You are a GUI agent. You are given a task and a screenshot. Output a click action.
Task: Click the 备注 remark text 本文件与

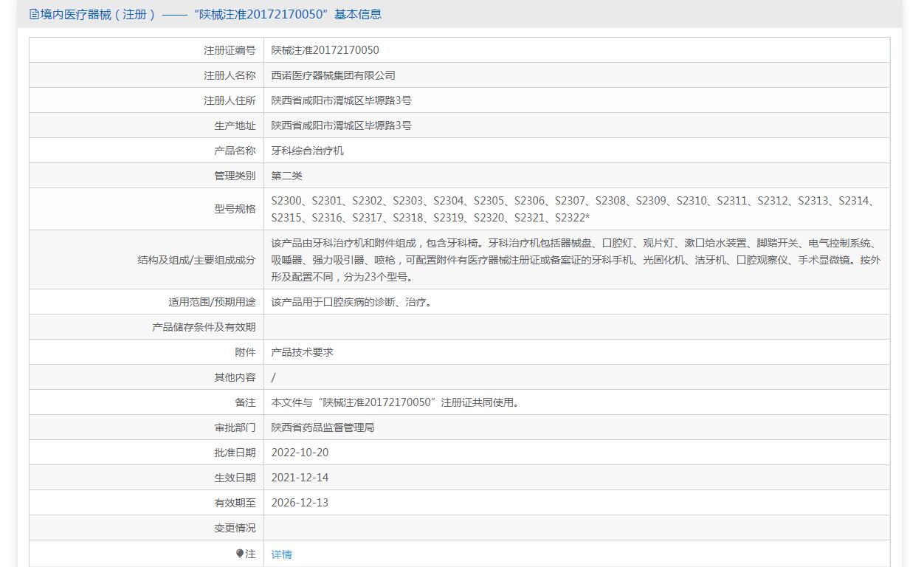click(x=396, y=402)
